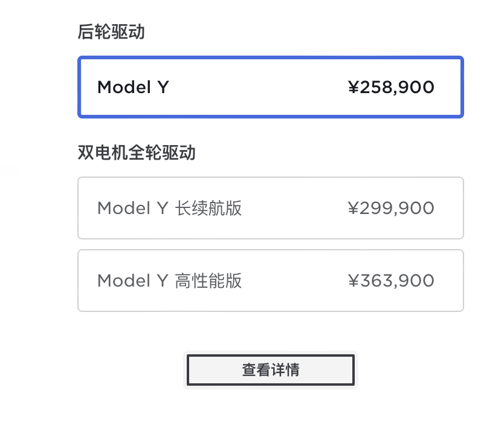Click the yen symbol before 363,900

354,281
